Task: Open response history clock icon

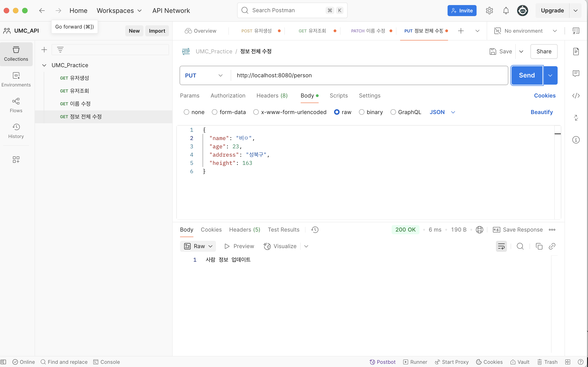Action: tap(315, 230)
